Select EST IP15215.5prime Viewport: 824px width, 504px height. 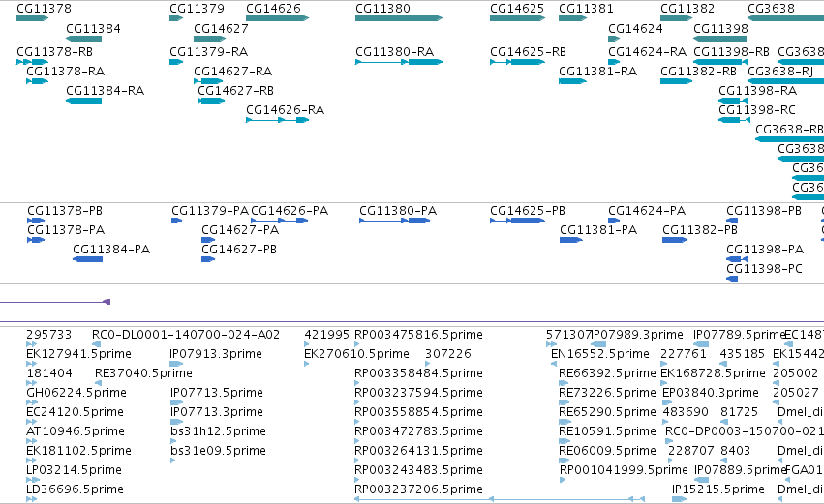(x=717, y=489)
